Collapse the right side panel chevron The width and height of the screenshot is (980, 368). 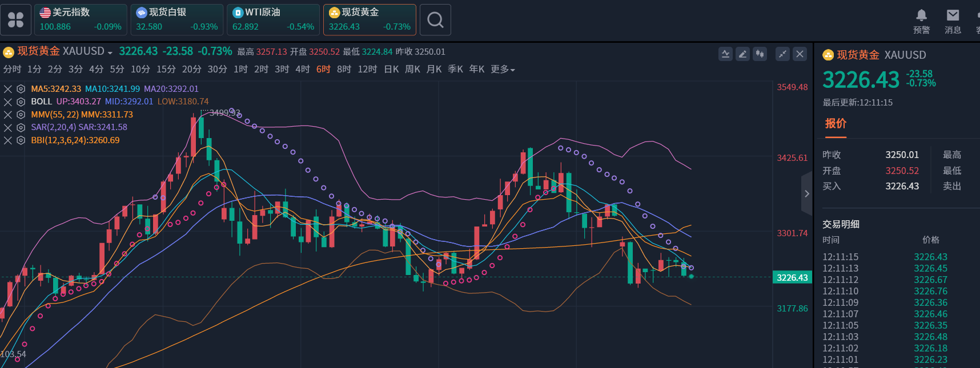point(806,193)
